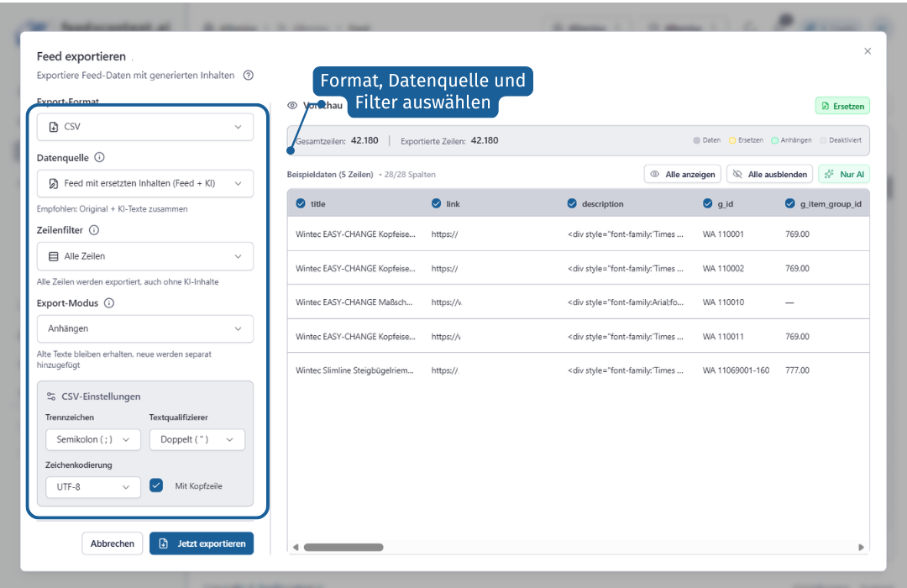Open the CSV export format dropdown
The height and width of the screenshot is (588, 907).
pos(145,127)
